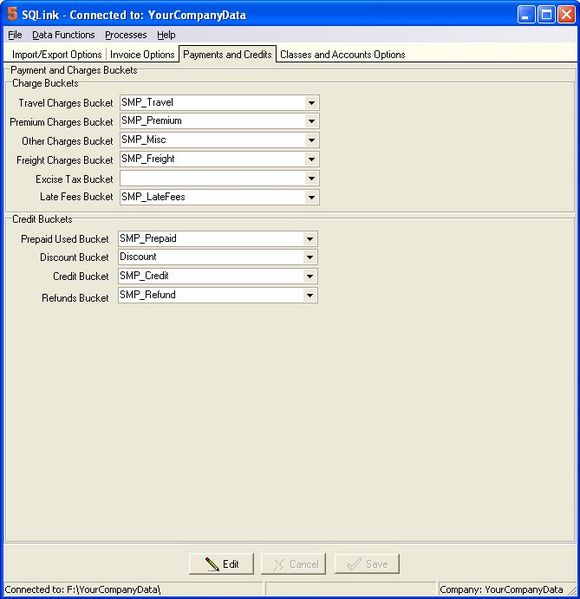Image resolution: width=580 pixels, height=599 pixels.
Task: Switch to the Import/Export Options tab
Action: click(57, 55)
